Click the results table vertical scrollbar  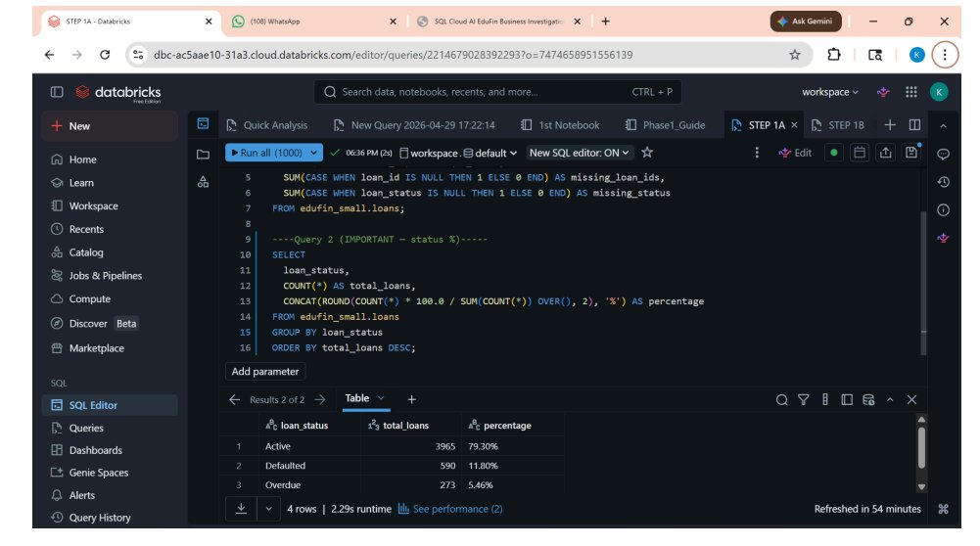[921, 447]
